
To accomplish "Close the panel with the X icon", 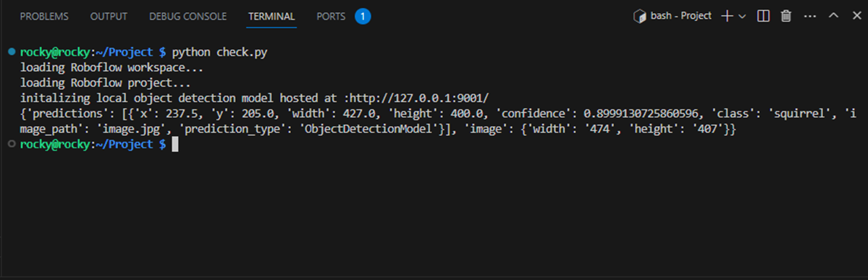I will pos(856,17).
